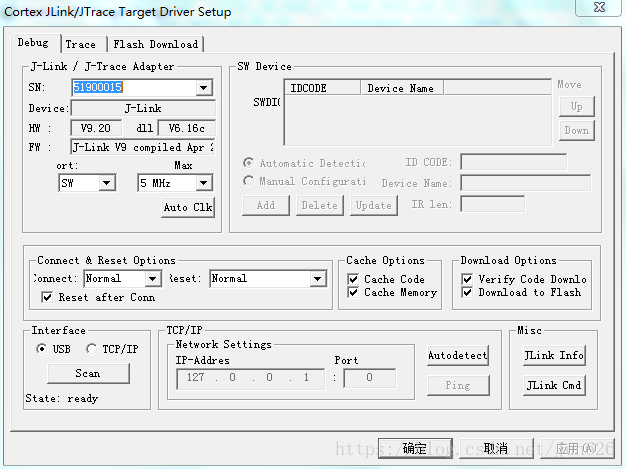
Task: Click the Auto Clk button
Action: coord(188,207)
